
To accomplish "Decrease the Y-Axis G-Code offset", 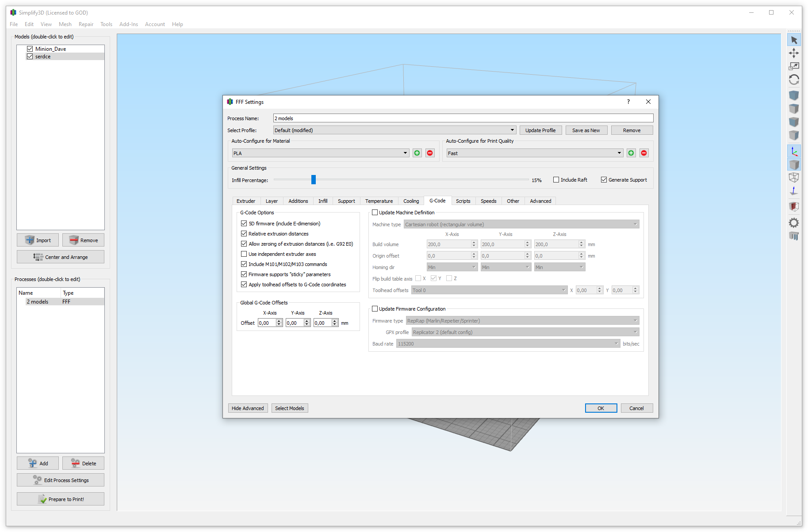I will [x=307, y=325].
